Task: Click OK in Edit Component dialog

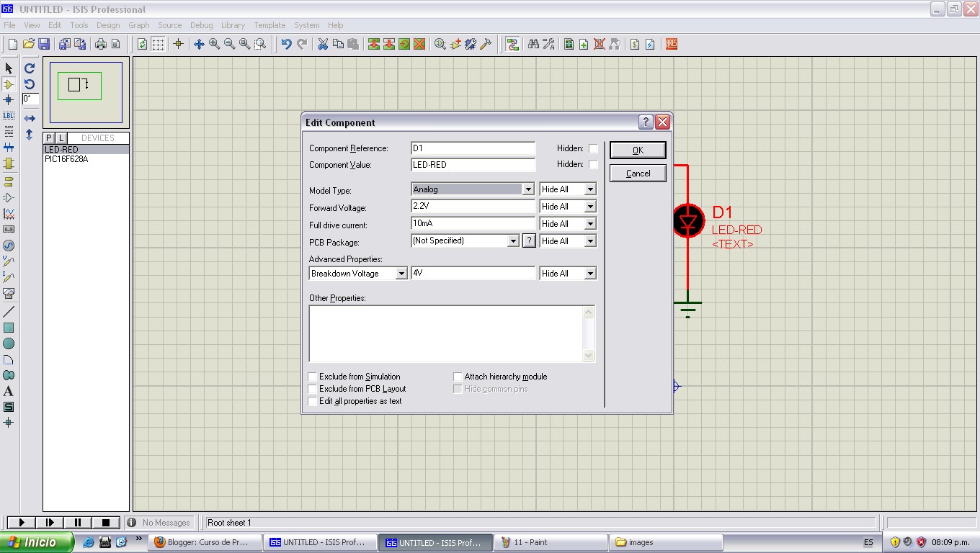Action: click(638, 150)
